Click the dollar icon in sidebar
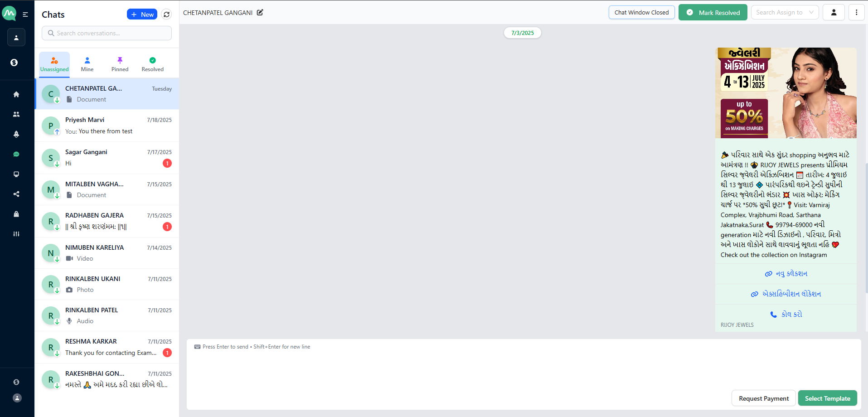 pyautogui.click(x=14, y=63)
